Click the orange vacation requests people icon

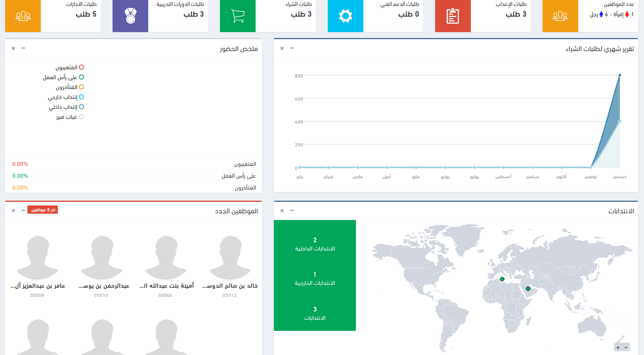pyautogui.click(x=23, y=16)
